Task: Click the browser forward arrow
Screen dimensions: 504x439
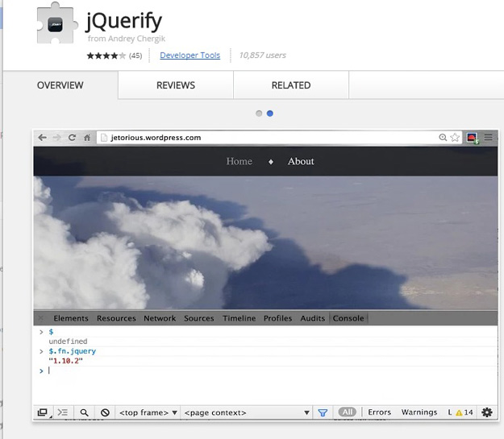Action: click(x=57, y=138)
